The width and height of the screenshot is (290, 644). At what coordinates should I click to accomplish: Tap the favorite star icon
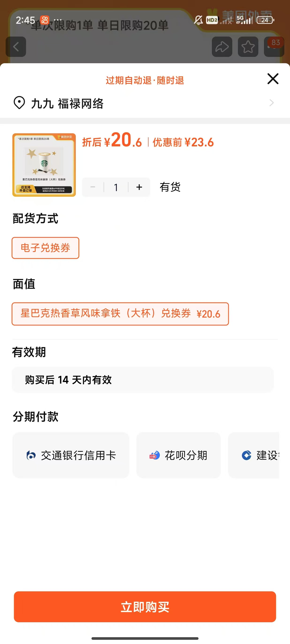248,47
